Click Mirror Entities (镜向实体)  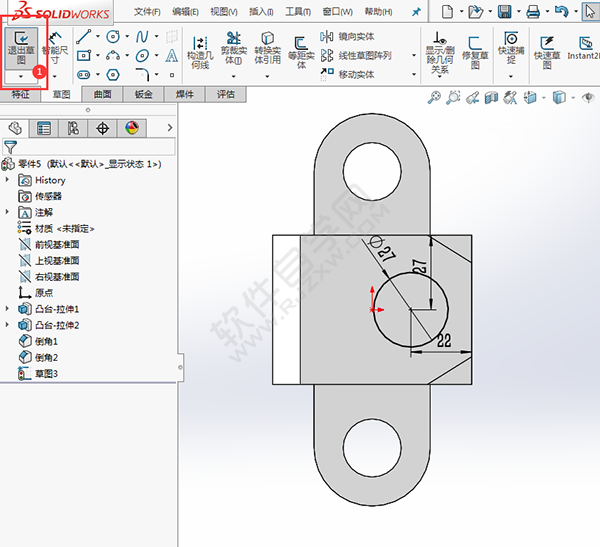click(x=347, y=37)
